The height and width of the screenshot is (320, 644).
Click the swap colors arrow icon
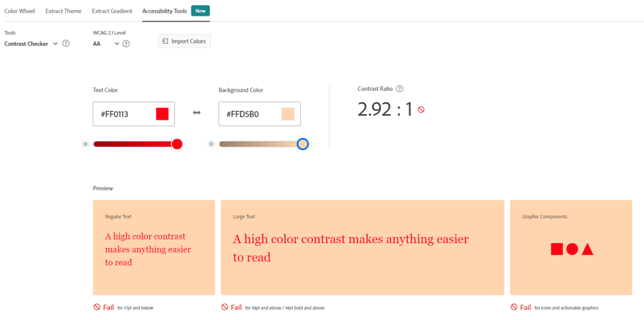[196, 113]
